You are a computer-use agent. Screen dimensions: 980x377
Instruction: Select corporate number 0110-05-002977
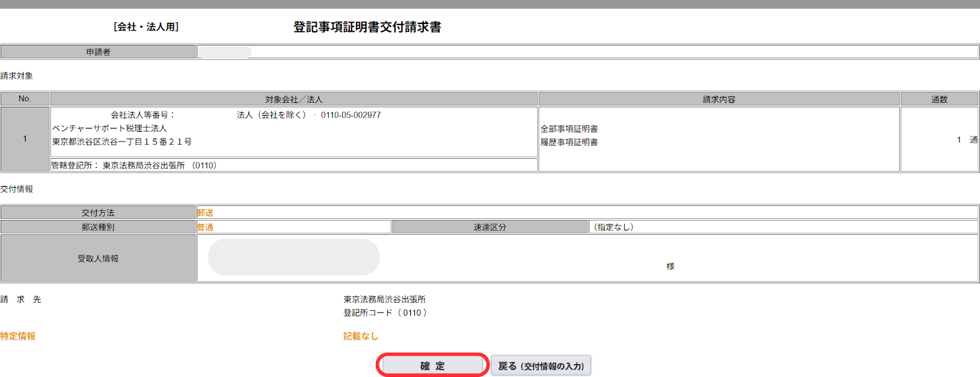click(350, 115)
